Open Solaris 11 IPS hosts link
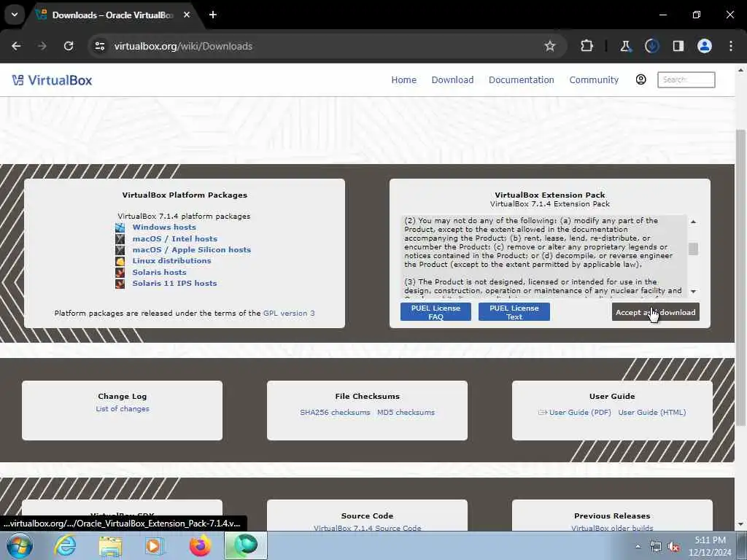747x560 pixels. pos(174,283)
